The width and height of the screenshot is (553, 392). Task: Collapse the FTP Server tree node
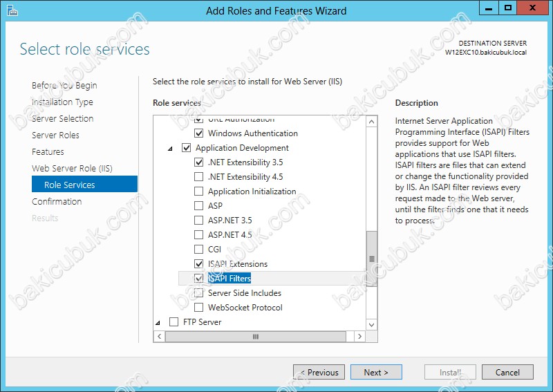(158, 322)
